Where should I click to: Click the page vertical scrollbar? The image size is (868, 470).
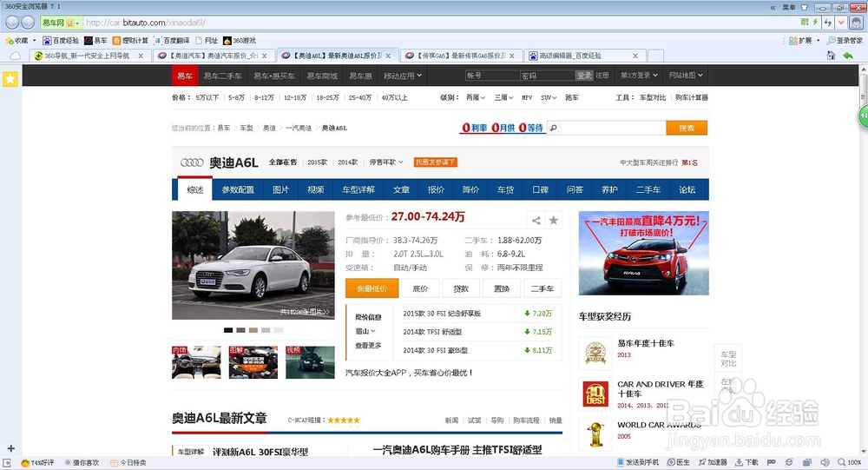click(x=863, y=261)
